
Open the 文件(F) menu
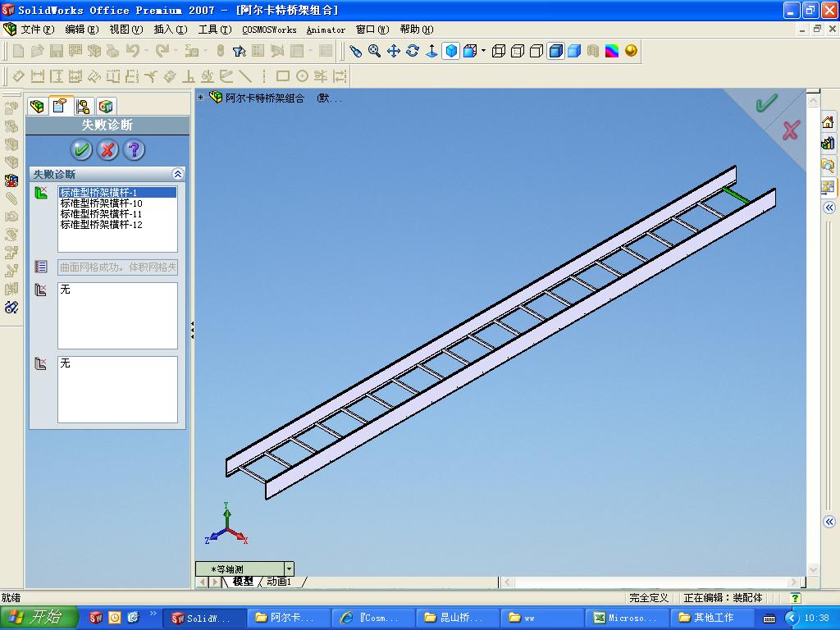(38, 30)
